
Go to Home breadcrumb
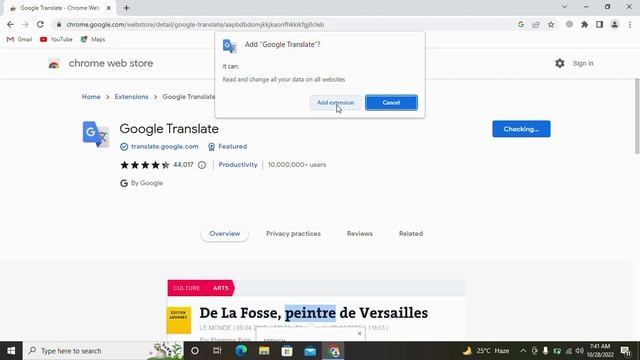pos(91,97)
